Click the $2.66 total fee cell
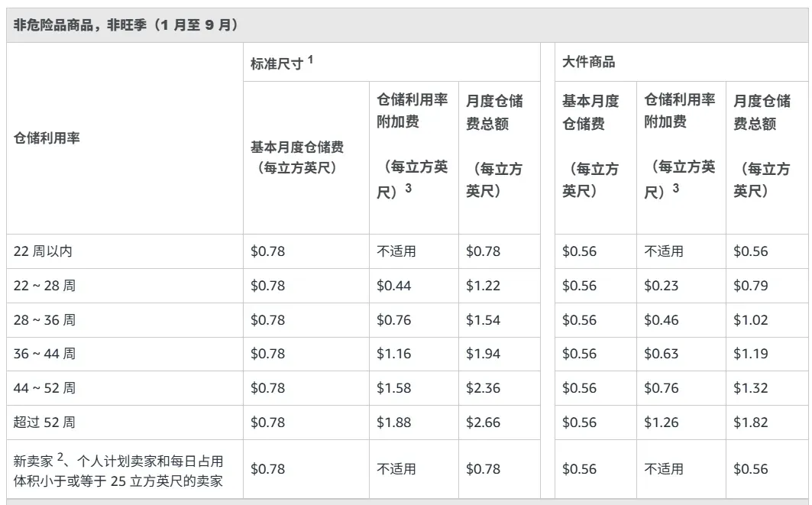The image size is (812, 505). 484,422
